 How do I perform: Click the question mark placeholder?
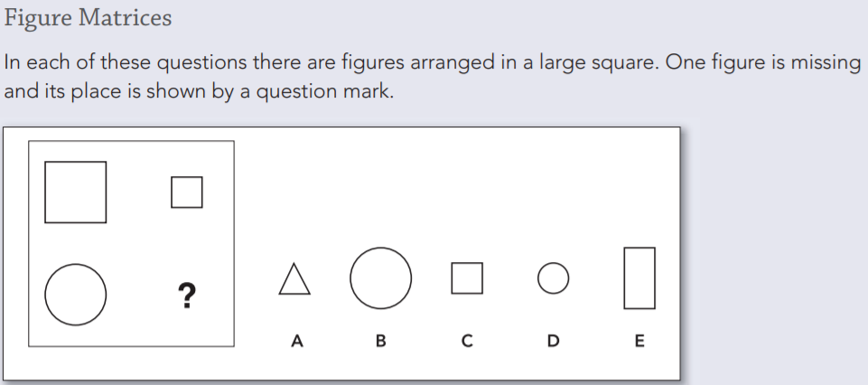[187, 296]
